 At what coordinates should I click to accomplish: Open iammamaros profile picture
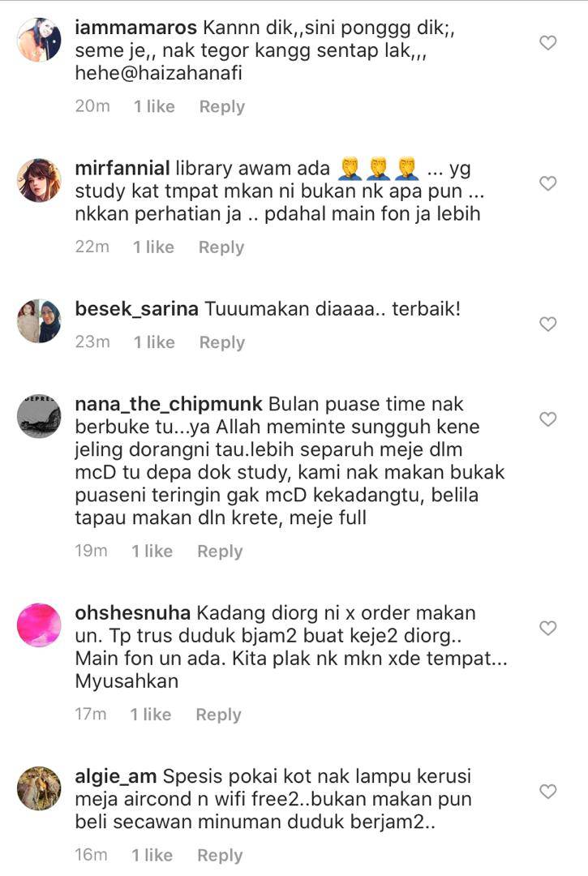pos(39,39)
